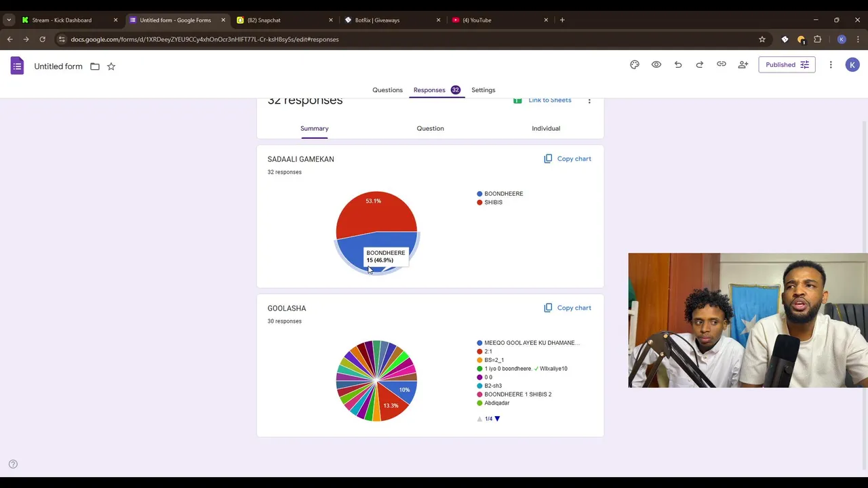868x488 pixels.
Task: Close the YouTube browser tab
Action: pyautogui.click(x=546, y=20)
